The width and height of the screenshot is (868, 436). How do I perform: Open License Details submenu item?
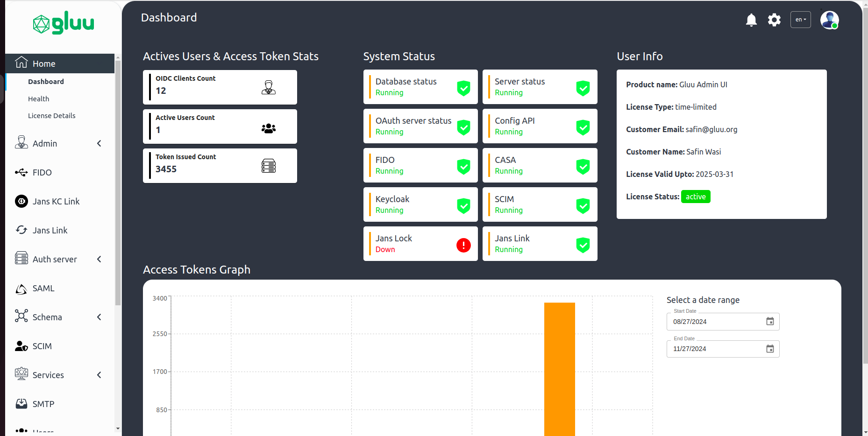(x=51, y=116)
